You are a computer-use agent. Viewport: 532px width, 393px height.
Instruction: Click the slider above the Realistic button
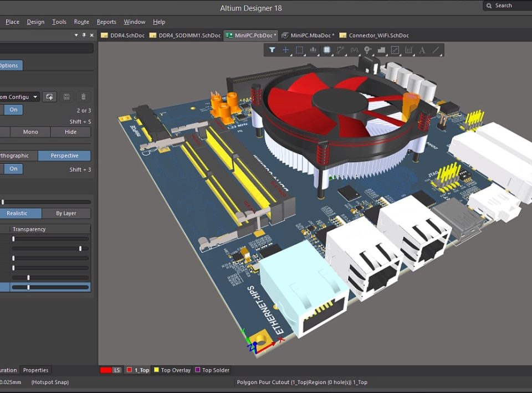point(45,202)
